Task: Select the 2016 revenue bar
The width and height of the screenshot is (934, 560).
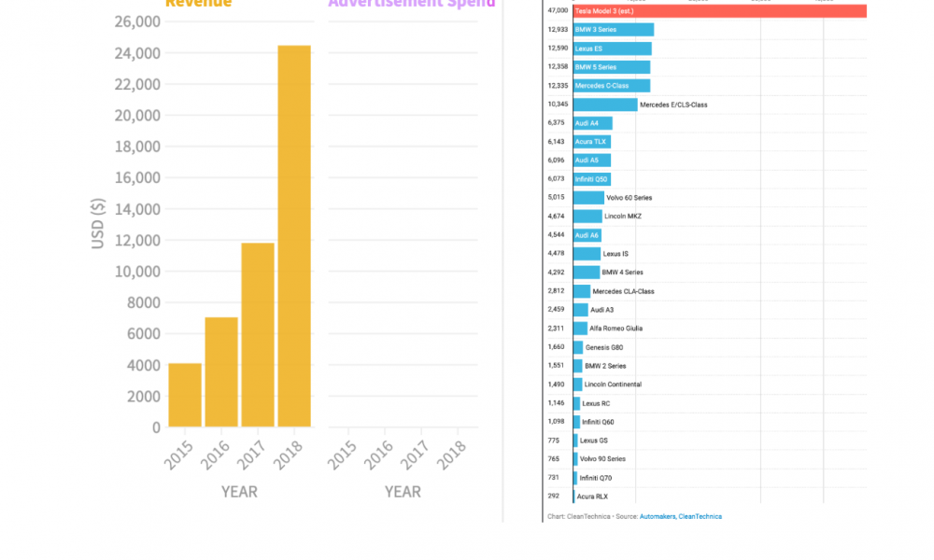Action: pos(221,372)
